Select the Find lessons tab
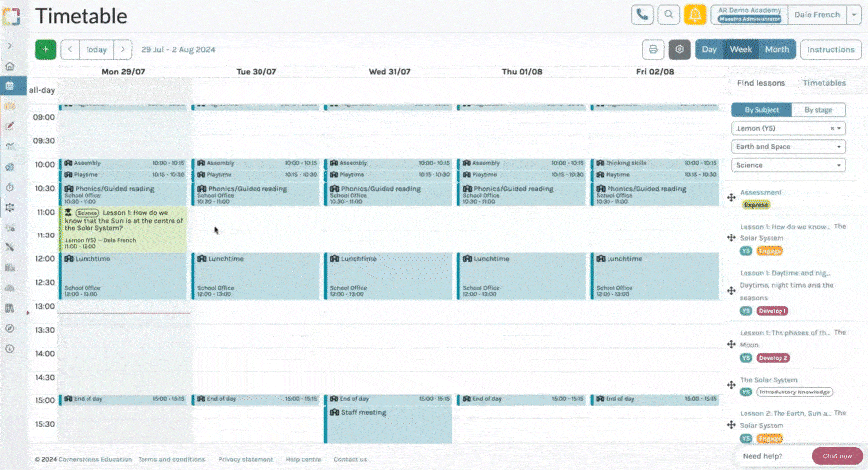The image size is (868, 470). (761, 84)
